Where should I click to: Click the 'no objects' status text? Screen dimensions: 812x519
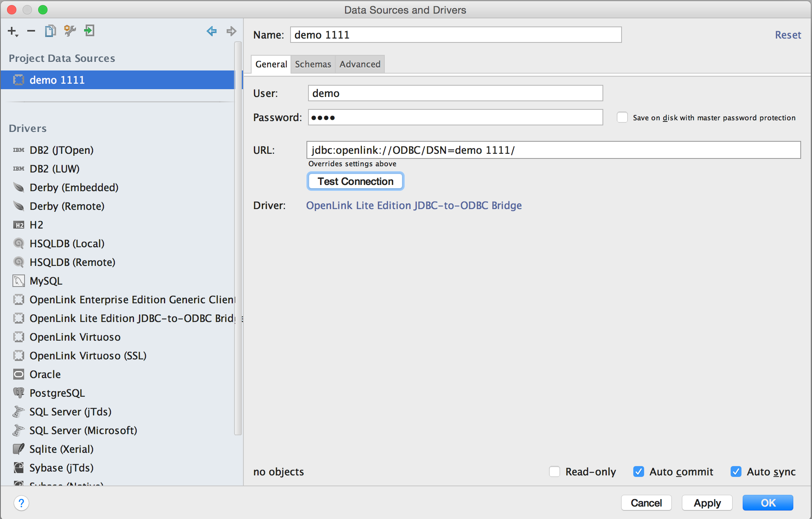click(x=278, y=471)
